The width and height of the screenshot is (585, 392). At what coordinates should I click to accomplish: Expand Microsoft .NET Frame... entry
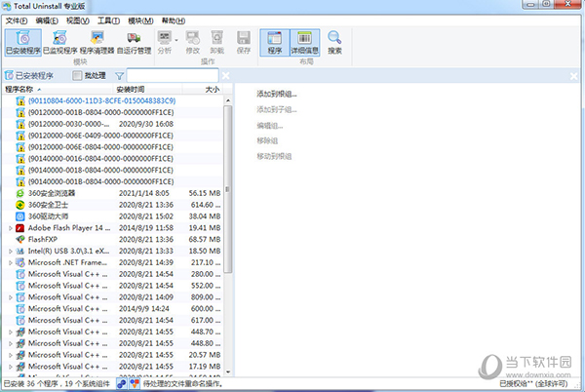tap(11, 262)
